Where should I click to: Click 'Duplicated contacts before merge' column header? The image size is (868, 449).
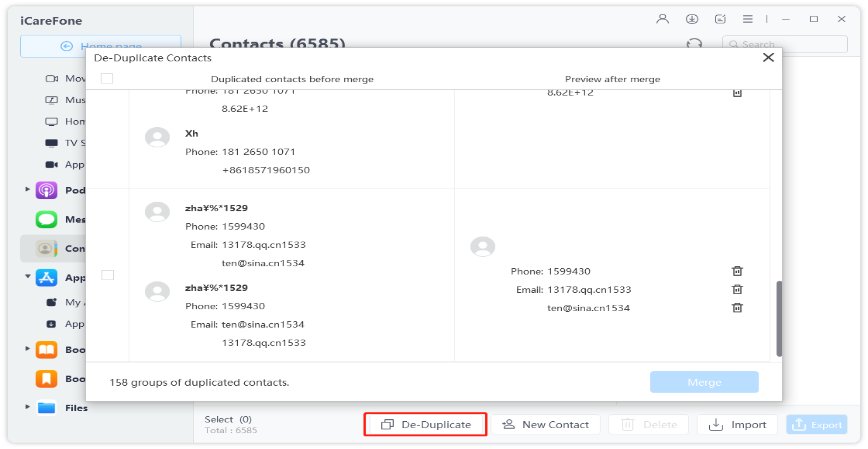point(292,79)
